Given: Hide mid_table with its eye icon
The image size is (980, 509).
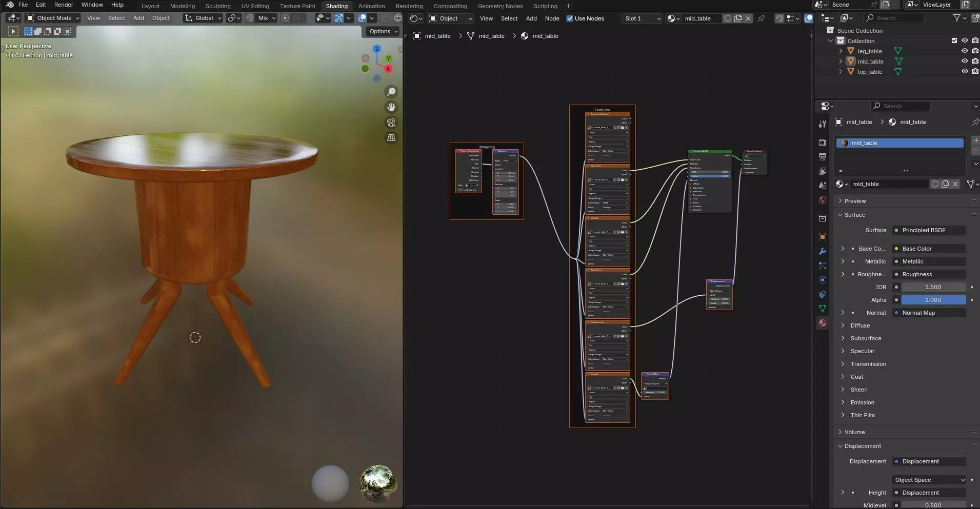Looking at the screenshot, I should coord(965,62).
